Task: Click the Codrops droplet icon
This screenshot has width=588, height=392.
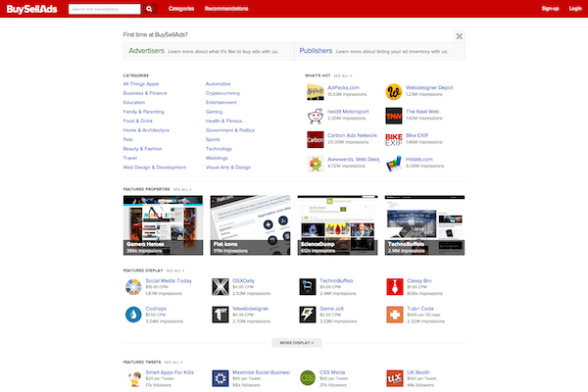Action: pyautogui.click(x=133, y=315)
